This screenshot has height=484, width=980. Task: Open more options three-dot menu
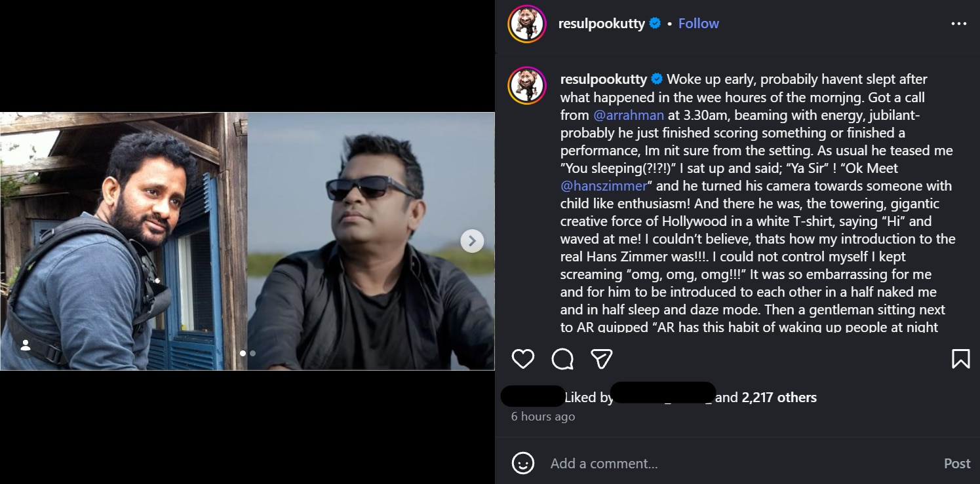click(x=958, y=24)
